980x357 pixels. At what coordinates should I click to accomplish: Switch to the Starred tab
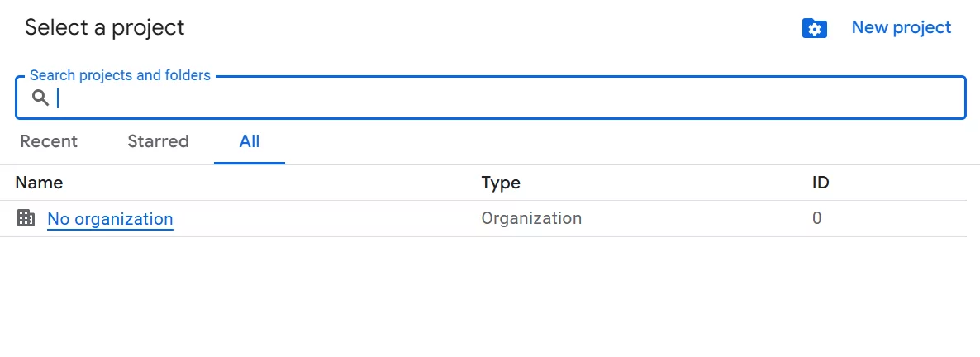tap(158, 141)
